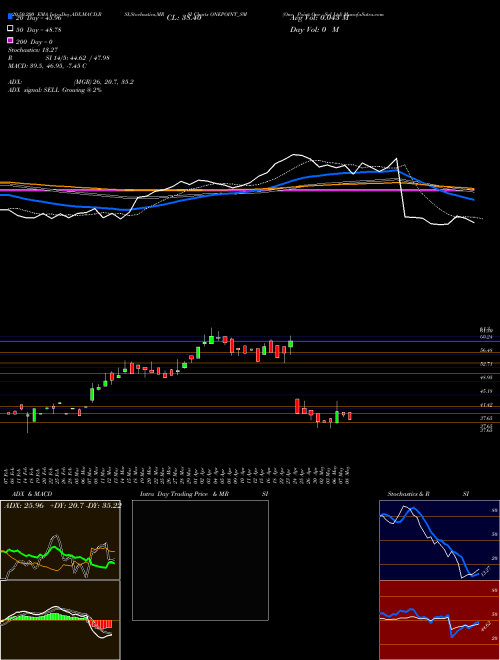Click the 56.48 price axis label
This screenshot has height=660, width=500.
[487, 350]
